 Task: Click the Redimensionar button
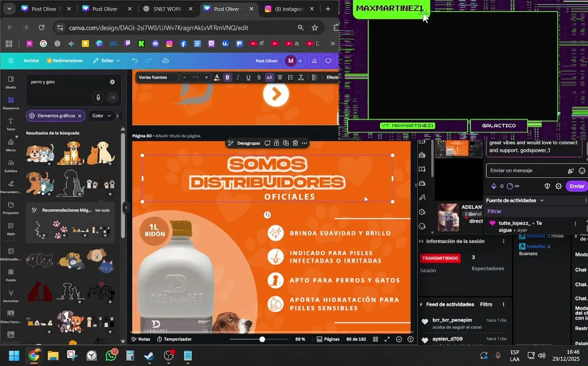coord(65,61)
